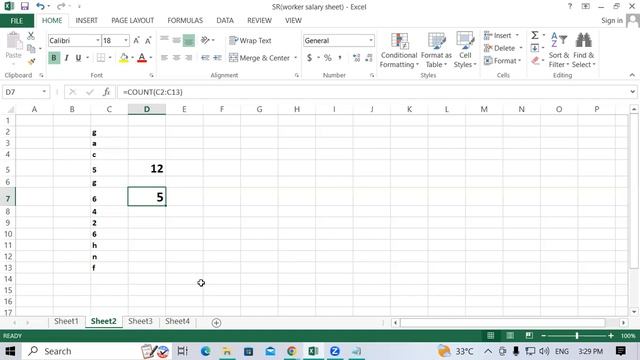Open Conditional Formatting menu
Screen dimensions: 640x360
399,50
